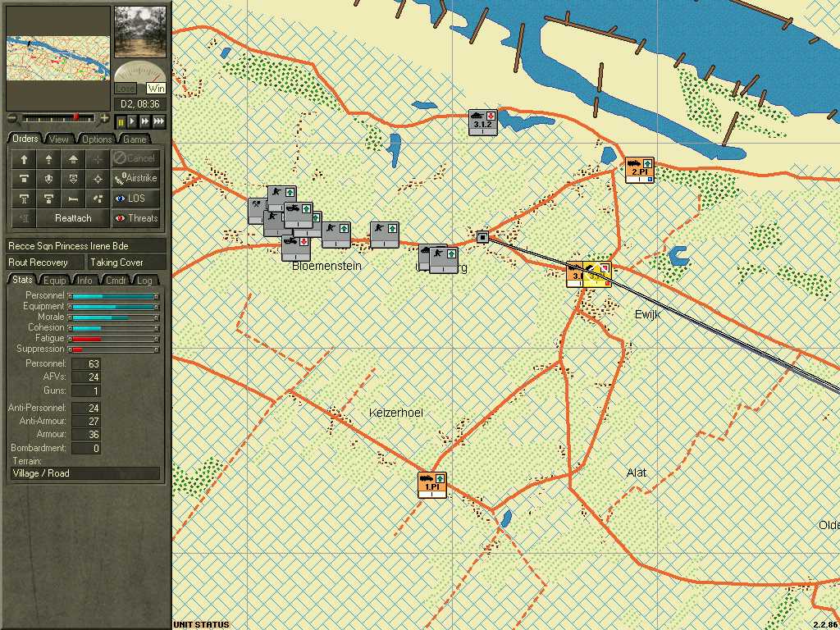Viewport: 840px width, 630px height.
Task: Zoom in with the plus magnifier
Action: tap(104, 118)
